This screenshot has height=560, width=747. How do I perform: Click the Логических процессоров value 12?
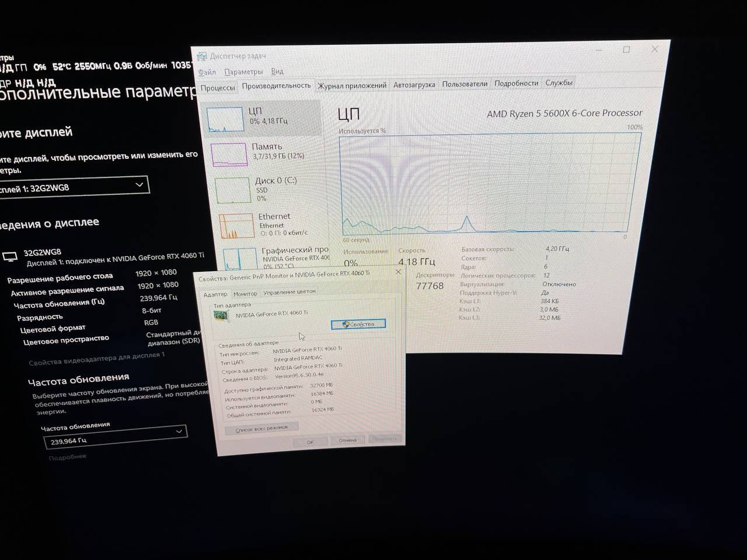[x=546, y=275]
